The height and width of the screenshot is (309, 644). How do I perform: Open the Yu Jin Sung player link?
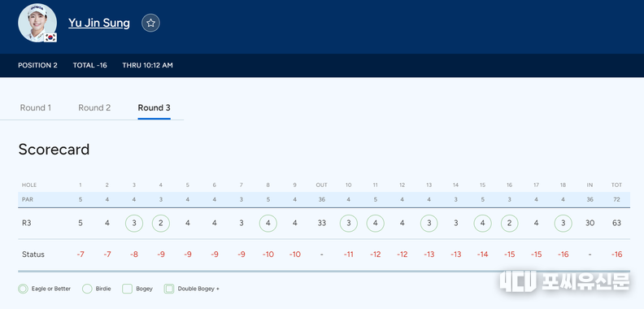click(99, 23)
